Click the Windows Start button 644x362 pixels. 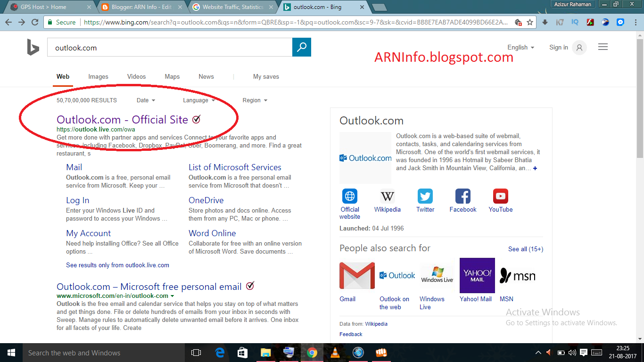point(11,353)
